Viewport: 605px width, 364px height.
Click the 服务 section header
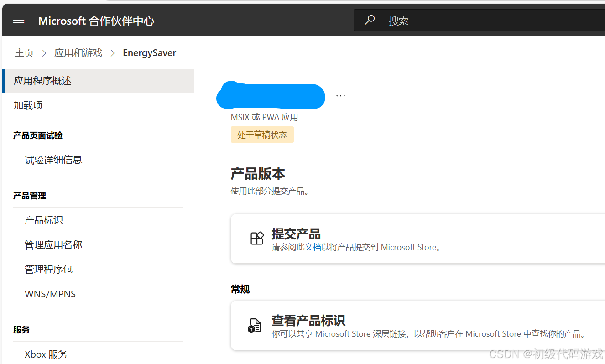[21, 330]
